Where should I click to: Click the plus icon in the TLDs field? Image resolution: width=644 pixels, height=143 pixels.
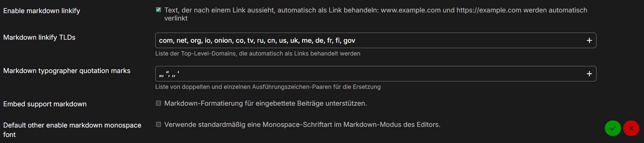tap(589, 40)
